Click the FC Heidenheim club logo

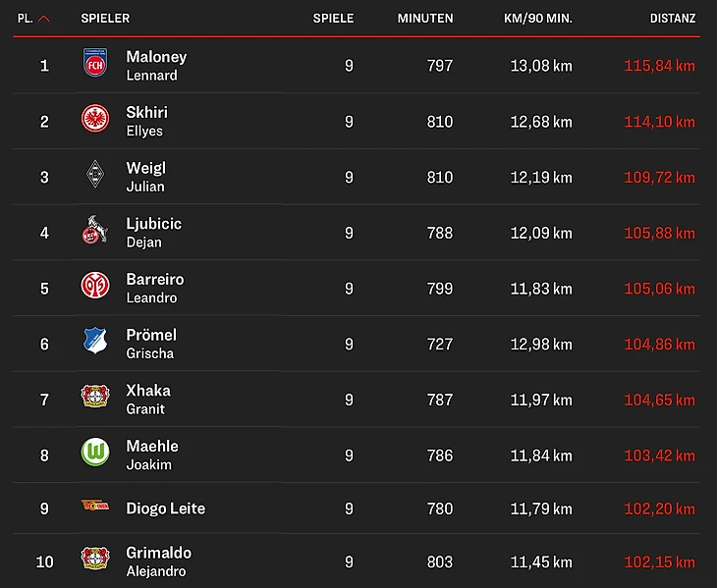pos(95,66)
